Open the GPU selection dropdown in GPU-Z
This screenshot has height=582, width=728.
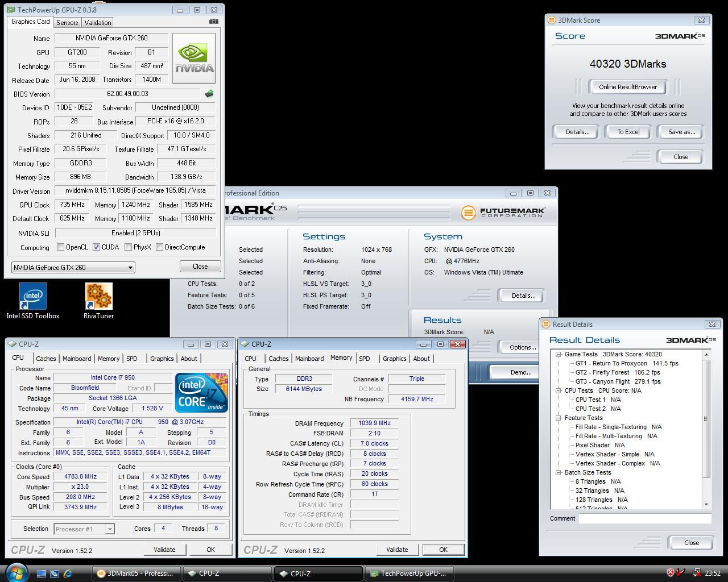click(x=73, y=267)
